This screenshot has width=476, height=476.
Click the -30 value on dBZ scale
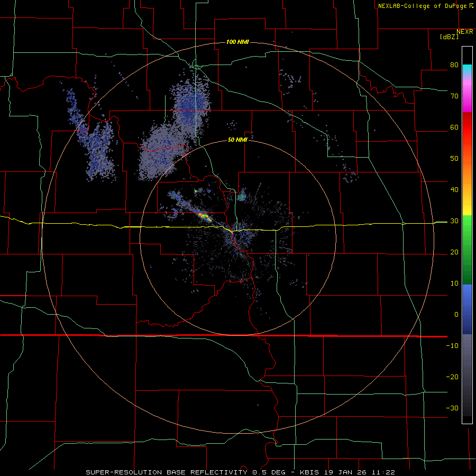pos(452,408)
